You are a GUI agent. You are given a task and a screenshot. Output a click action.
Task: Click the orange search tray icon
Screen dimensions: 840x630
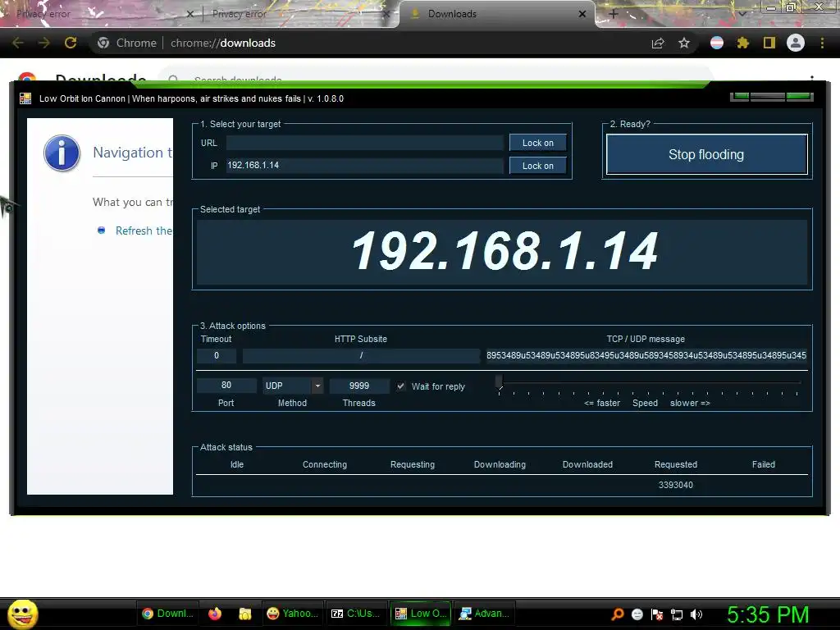(617, 614)
